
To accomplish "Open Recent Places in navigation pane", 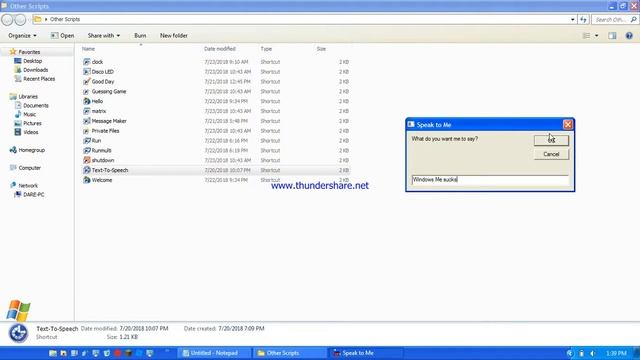I will (x=39, y=79).
